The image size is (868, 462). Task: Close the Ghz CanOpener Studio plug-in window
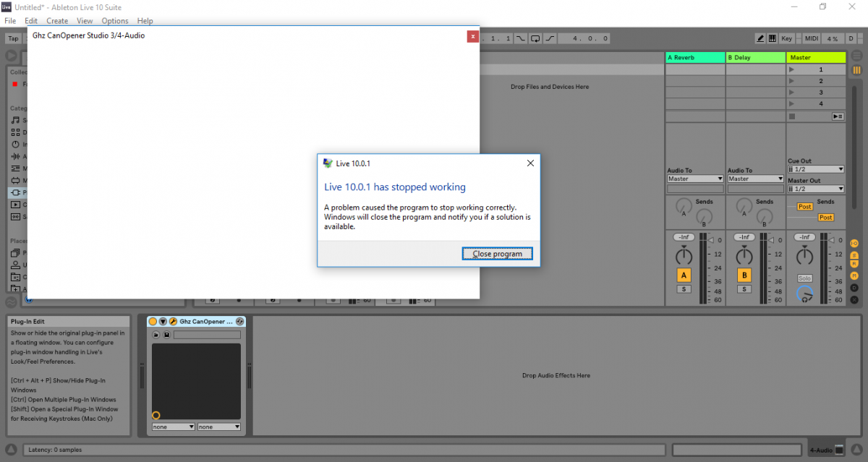(x=472, y=35)
